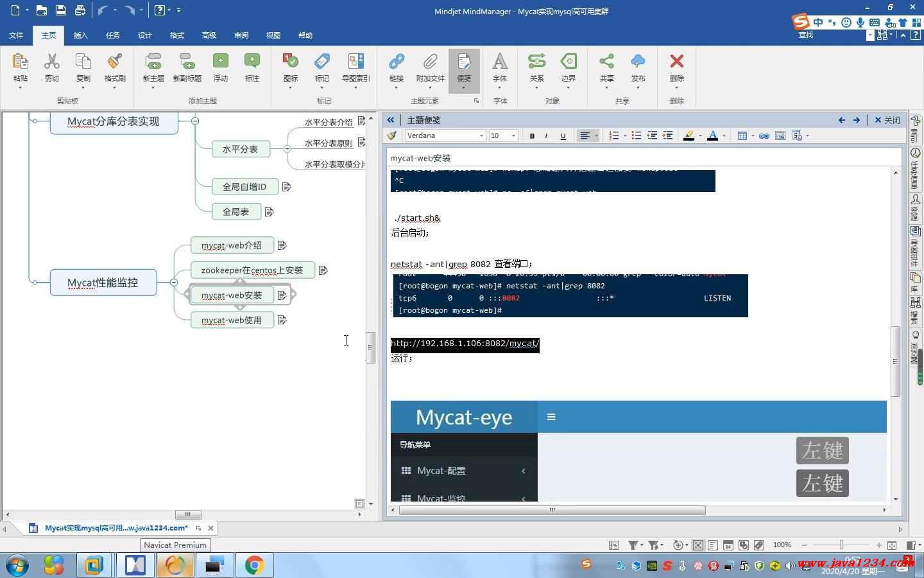Viewport: 924px width, 578px height.
Task: Collapse the Mycat性能监控 branch
Action: pos(174,282)
